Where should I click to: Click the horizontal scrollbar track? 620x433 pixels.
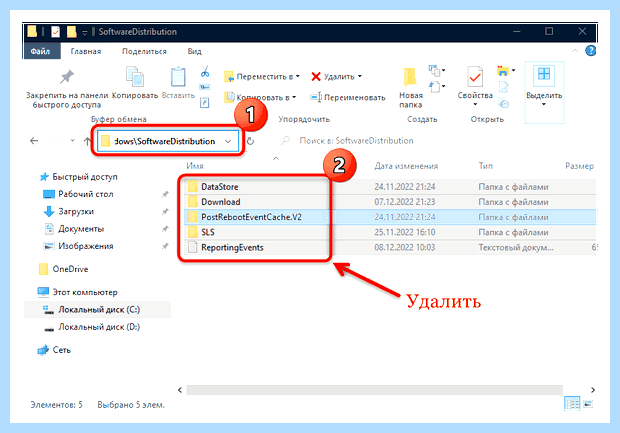click(x=374, y=390)
